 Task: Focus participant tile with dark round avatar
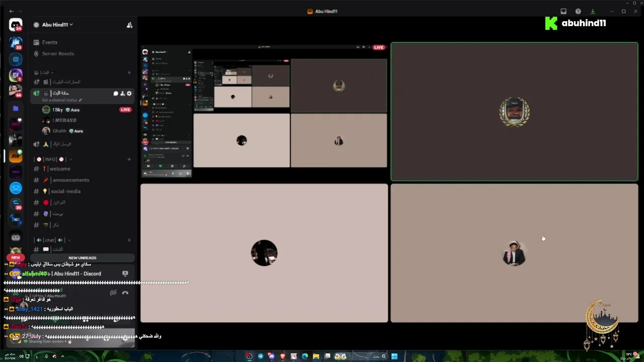(x=264, y=253)
